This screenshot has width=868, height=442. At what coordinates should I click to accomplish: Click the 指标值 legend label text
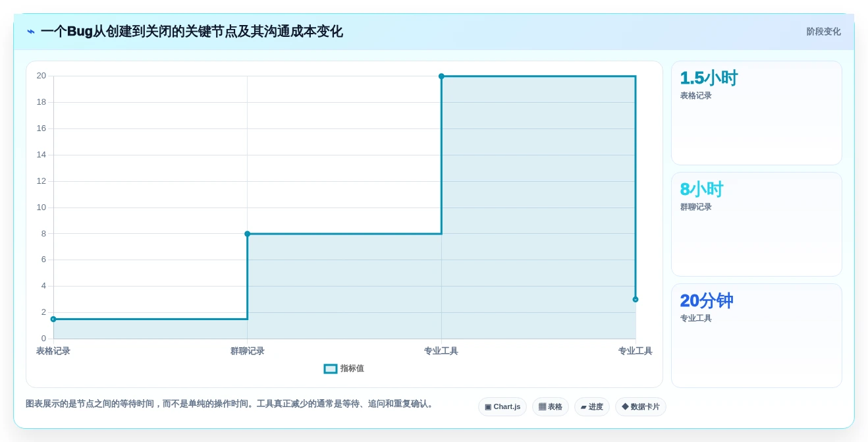coord(352,369)
